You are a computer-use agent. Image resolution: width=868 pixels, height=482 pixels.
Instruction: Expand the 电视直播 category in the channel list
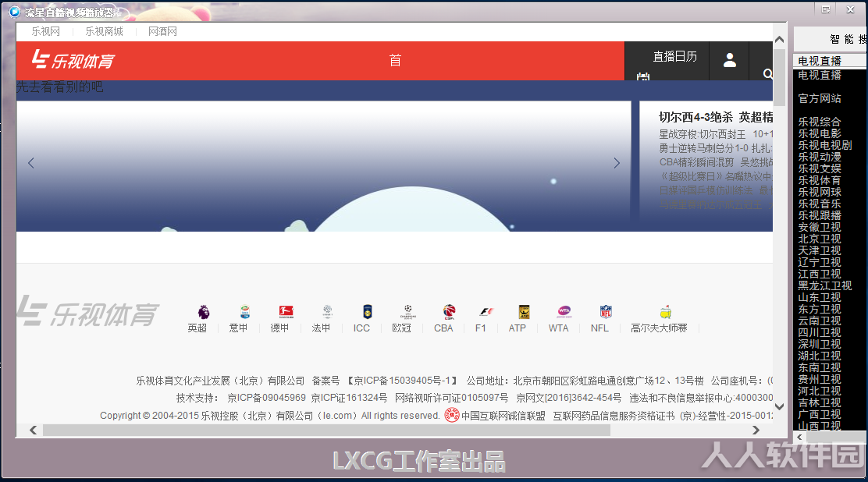pos(820,75)
